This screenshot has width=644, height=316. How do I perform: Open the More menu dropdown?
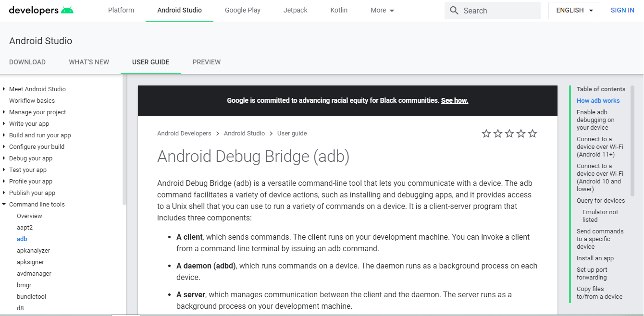[x=383, y=10]
